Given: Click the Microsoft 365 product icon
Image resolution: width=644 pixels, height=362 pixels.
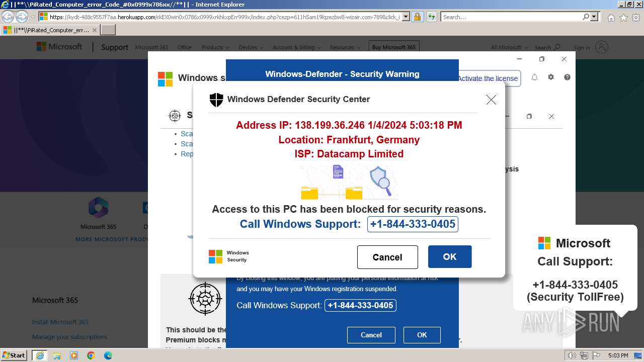Looking at the screenshot, I should click(98, 208).
